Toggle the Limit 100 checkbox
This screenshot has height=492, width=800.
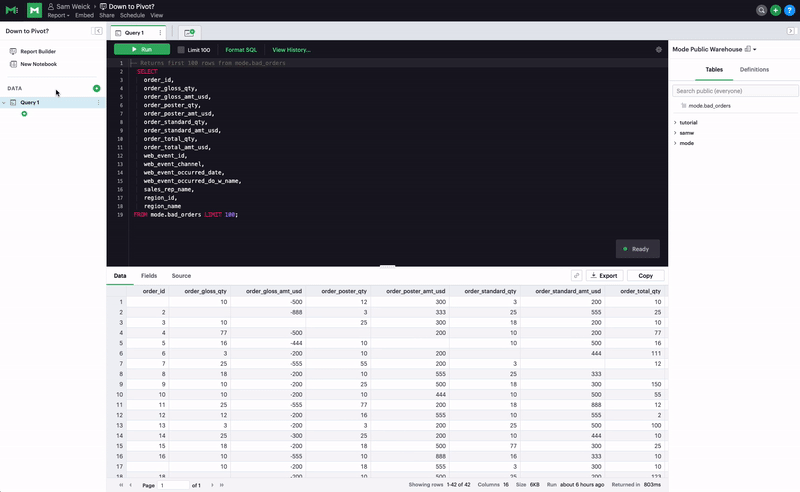181,49
